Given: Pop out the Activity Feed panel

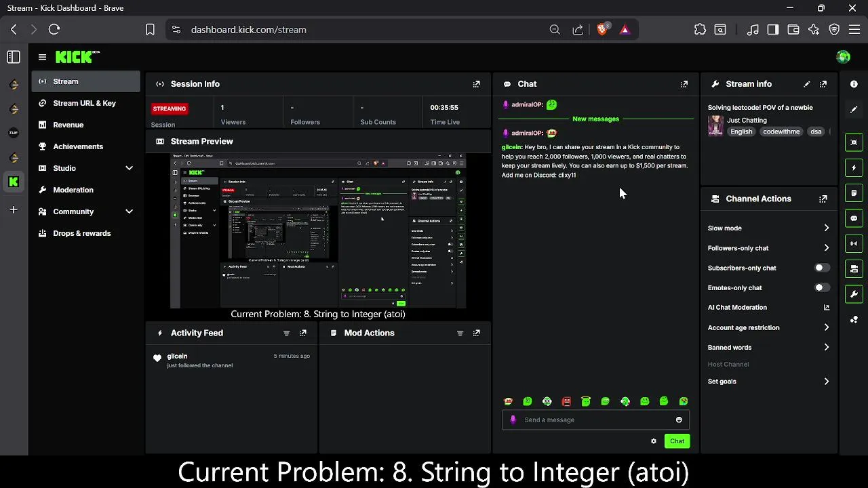Looking at the screenshot, I should coord(302,333).
